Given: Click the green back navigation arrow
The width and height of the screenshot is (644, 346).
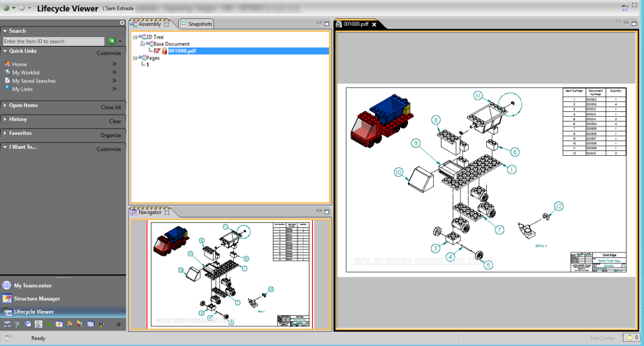Looking at the screenshot, I should pos(6,8).
